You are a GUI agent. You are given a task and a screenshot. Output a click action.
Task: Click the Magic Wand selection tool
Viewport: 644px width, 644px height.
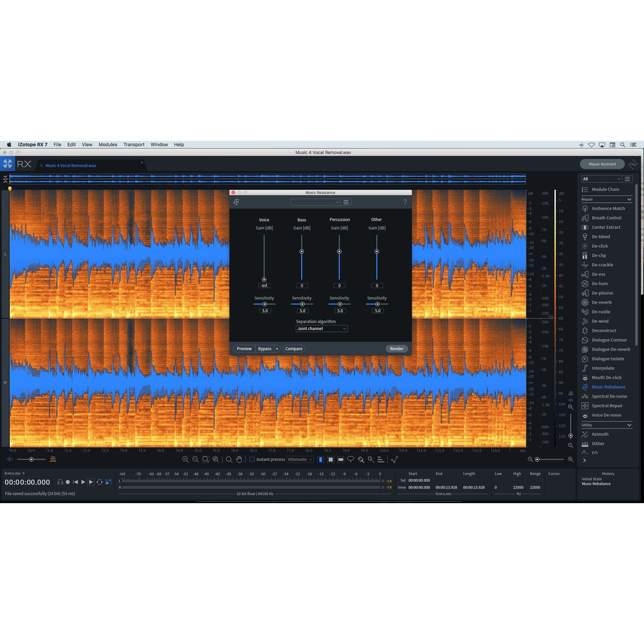(x=369, y=459)
